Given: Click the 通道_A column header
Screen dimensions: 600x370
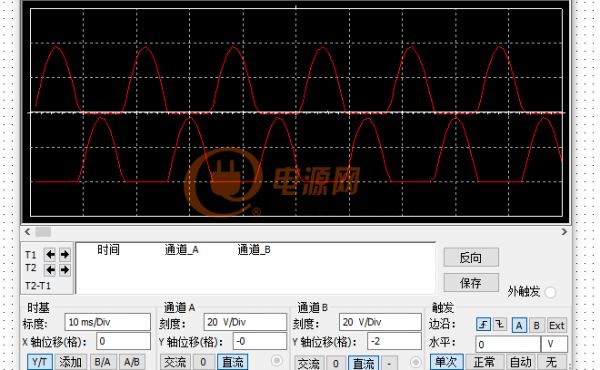Looking at the screenshot, I should tap(181, 250).
